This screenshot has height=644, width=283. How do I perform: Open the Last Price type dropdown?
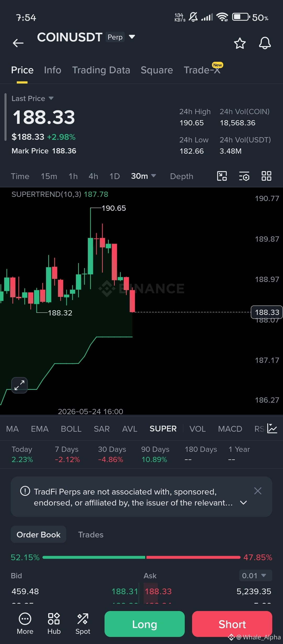click(x=51, y=98)
